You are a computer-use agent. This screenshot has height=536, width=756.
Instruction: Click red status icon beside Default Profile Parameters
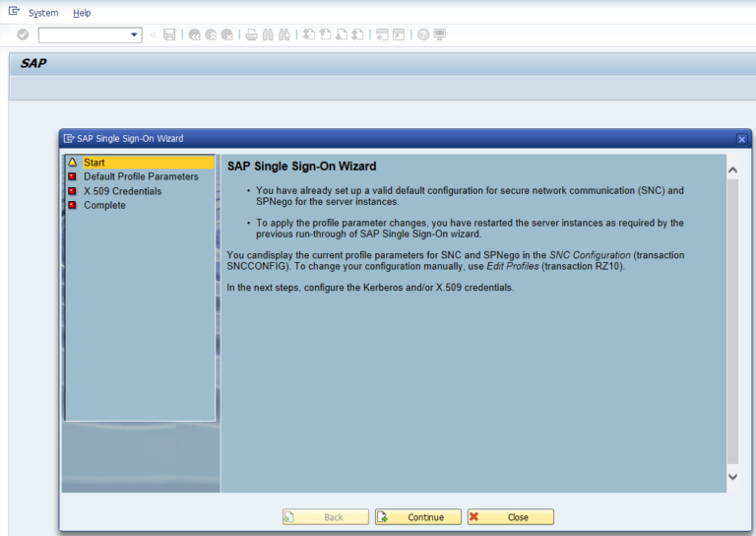tap(72, 176)
